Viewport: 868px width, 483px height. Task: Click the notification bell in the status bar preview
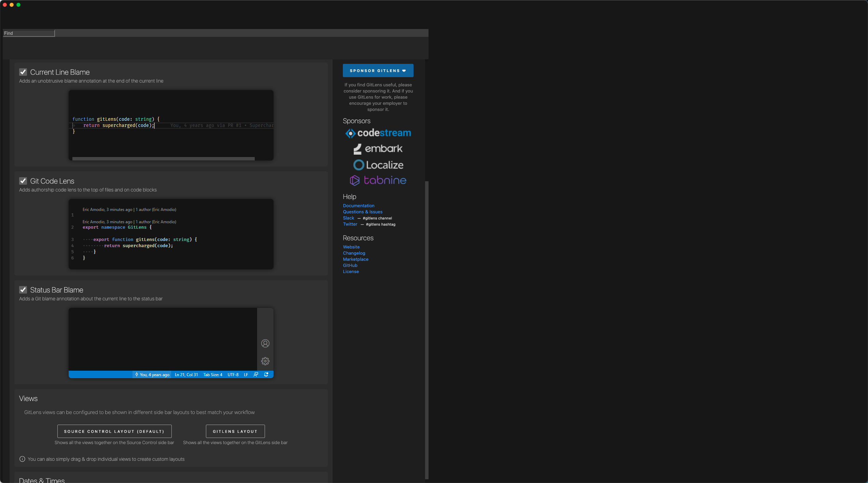[266, 374]
